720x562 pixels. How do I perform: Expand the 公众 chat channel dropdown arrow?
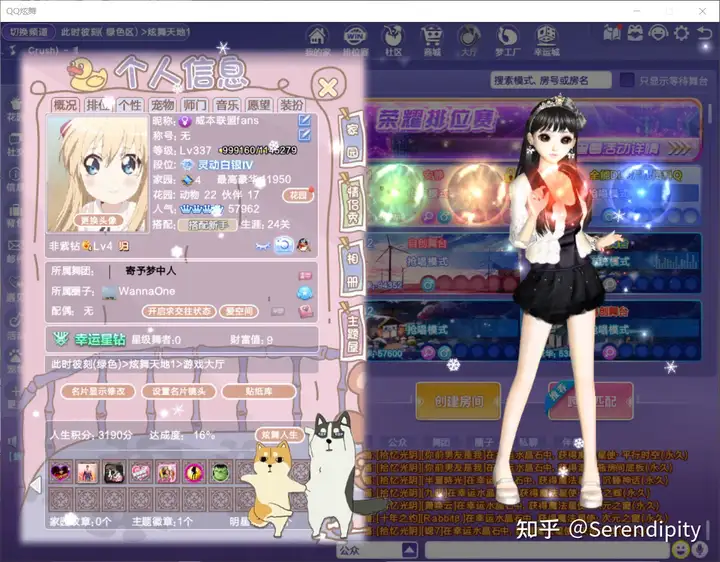(410, 549)
